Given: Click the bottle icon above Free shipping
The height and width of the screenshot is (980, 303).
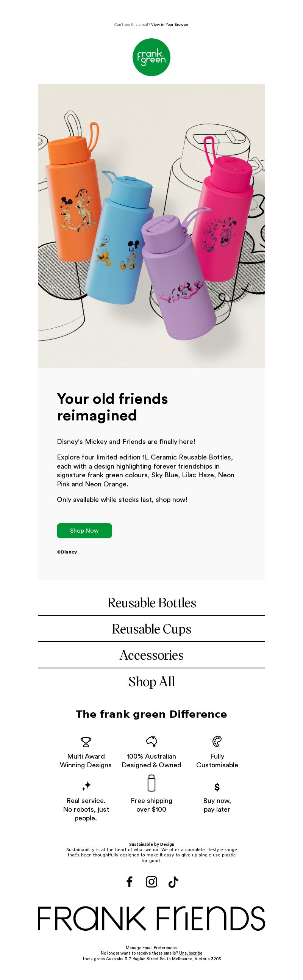Looking at the screenshot, I should click(x=151, y=783).
